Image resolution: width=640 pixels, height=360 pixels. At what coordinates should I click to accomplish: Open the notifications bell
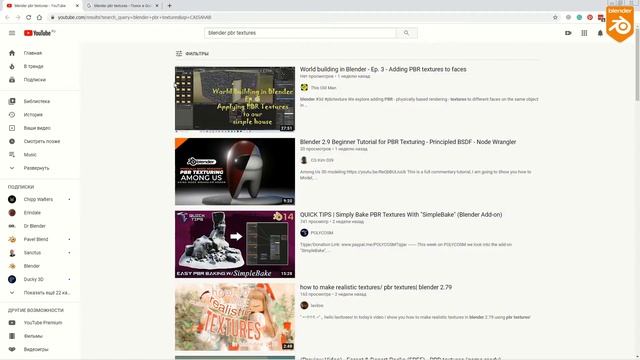tap(600, 33)
